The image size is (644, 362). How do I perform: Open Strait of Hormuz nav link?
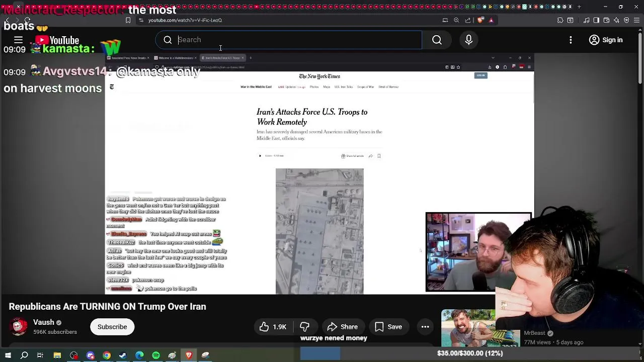pyautogui.click(x=388, y=87)
